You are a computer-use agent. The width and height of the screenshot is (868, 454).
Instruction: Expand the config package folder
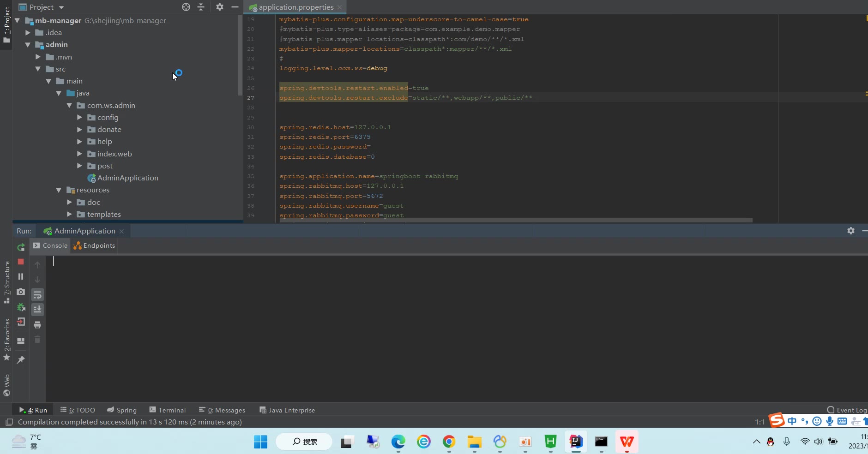[79, 118]
